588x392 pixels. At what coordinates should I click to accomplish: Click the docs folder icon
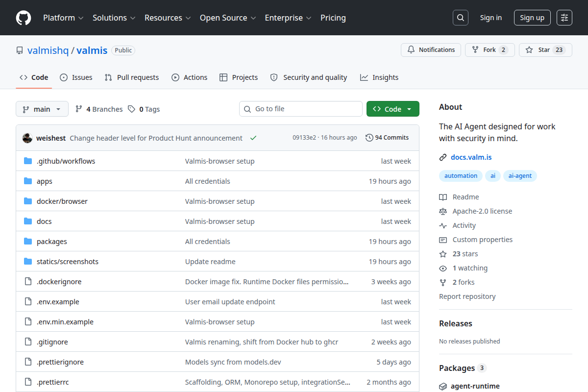tap(28, 221)
